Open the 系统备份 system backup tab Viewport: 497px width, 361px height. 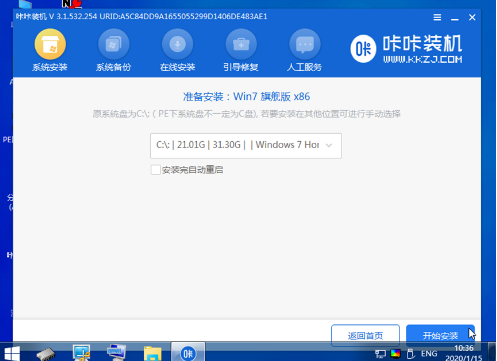click(x=113, y=51)
